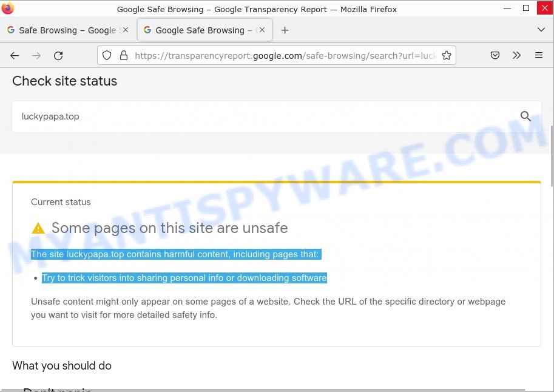This screenshot has height=392, width=554.
Task: Go back to the previous page
Action: pos(15,55)
